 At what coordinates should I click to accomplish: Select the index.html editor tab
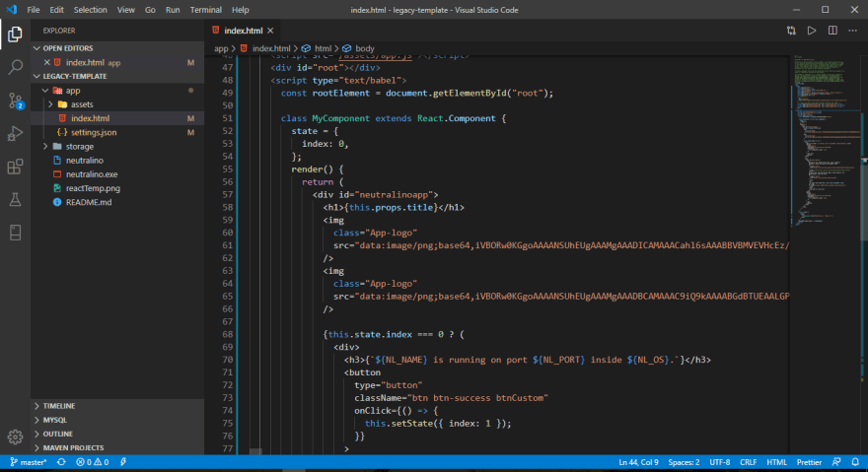pos(242,31)
